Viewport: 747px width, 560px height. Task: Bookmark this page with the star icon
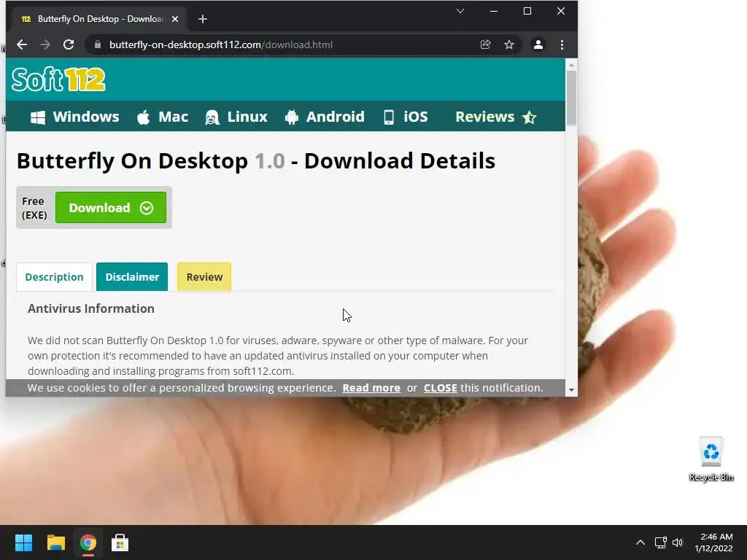509,44
